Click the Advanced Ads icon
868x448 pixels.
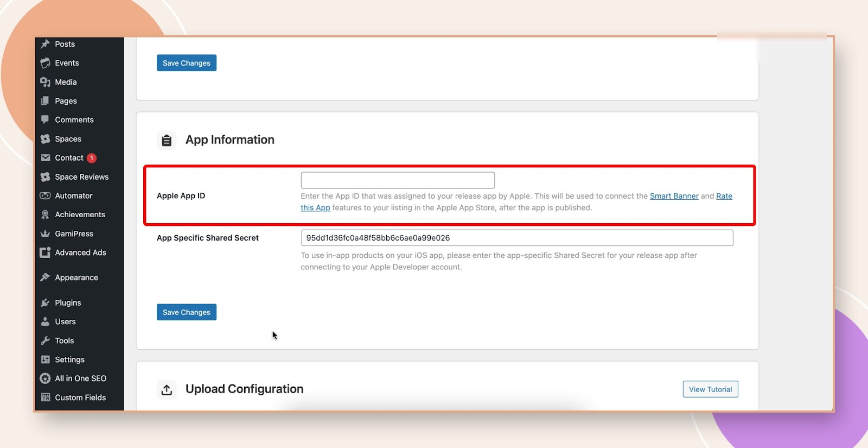click(45, 253)
